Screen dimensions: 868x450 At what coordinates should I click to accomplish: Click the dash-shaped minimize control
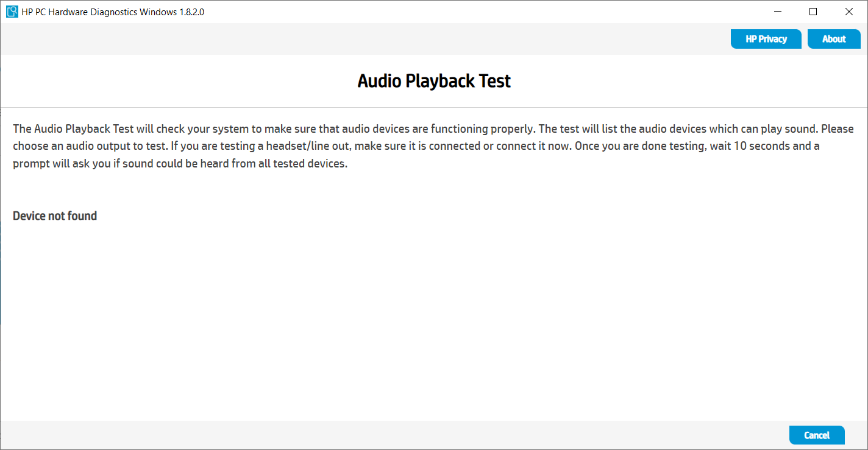pos(777,11)
